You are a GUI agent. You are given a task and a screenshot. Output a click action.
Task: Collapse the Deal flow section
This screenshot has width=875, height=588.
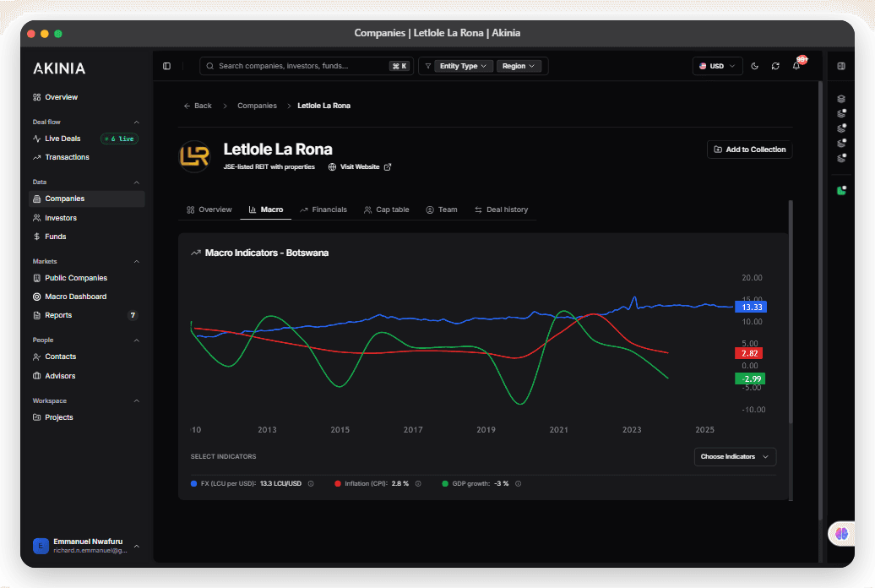[x=136, y=122]
